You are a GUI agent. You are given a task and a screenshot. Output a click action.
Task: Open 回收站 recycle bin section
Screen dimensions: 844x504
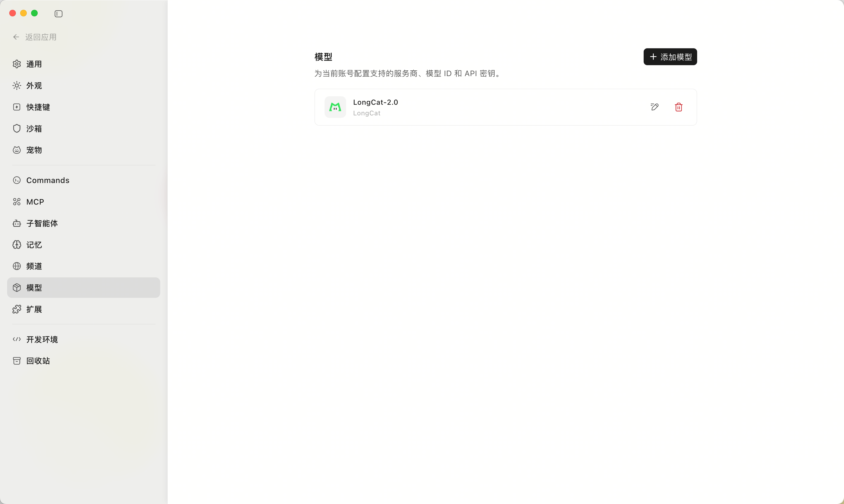coord(83,361)
